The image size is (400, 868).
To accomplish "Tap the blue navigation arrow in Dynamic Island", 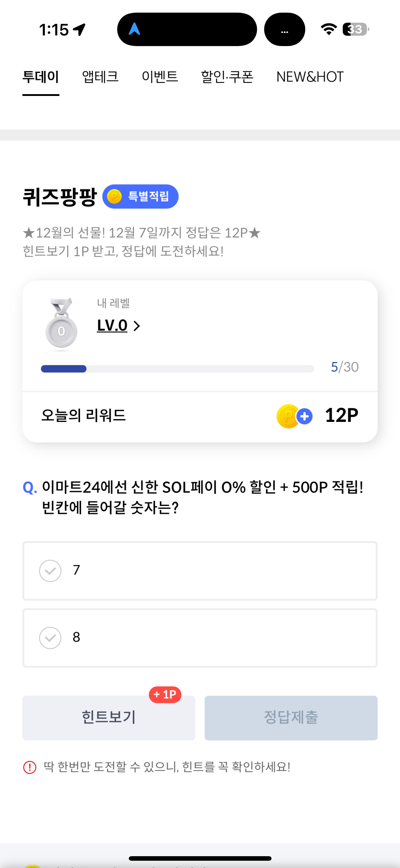I will pos(134,29).
